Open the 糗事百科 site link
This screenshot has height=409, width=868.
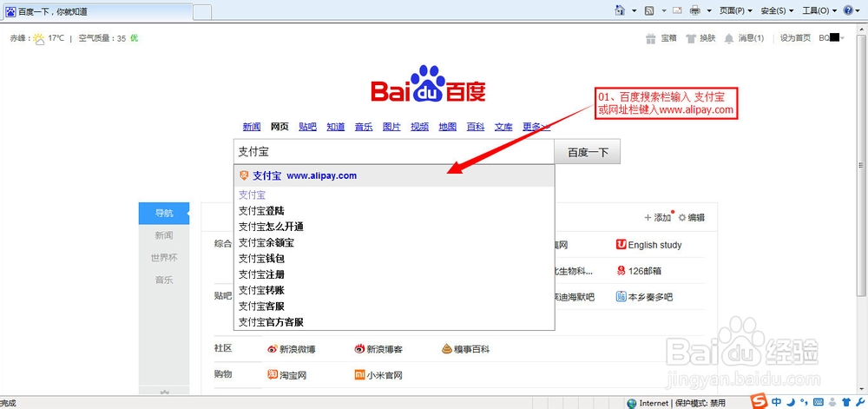(465, 349)
